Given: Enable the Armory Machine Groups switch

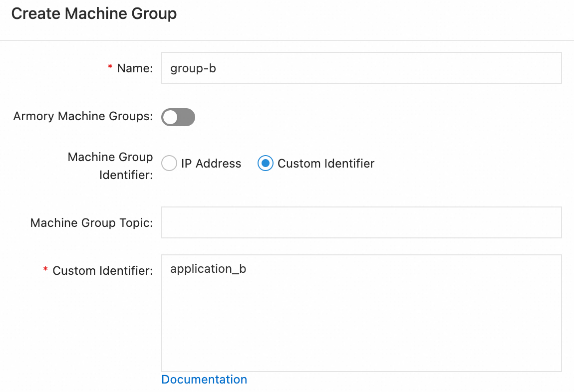Looking at the screenshot, I should pos(178,117).
